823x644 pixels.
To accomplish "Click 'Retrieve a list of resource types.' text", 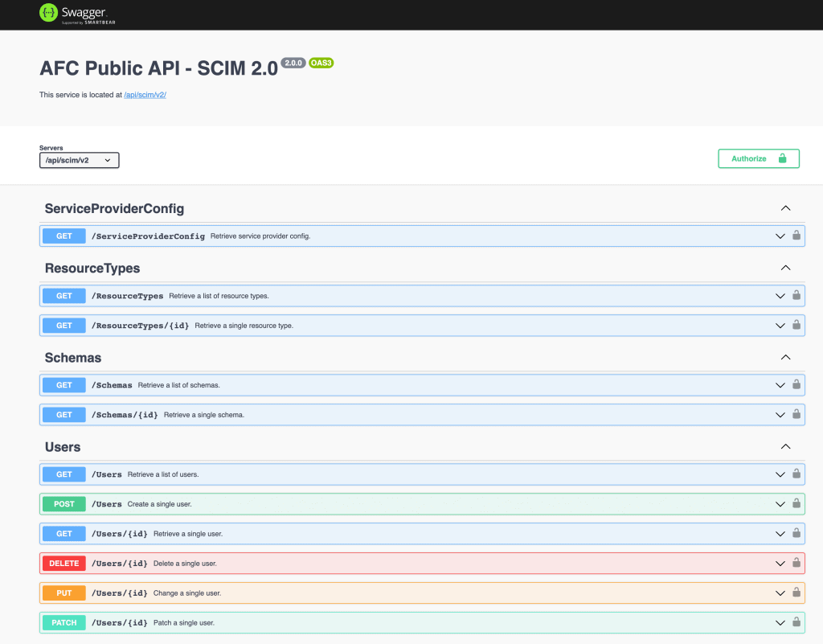I will click(219, 296).
